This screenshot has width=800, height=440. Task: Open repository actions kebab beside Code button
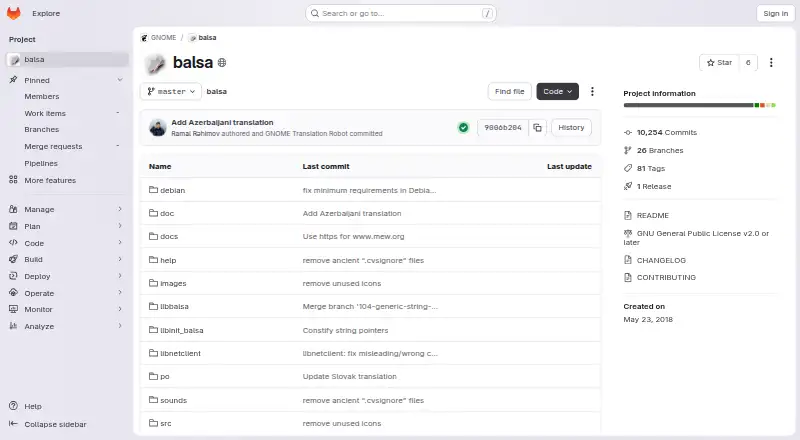[592, 91]
